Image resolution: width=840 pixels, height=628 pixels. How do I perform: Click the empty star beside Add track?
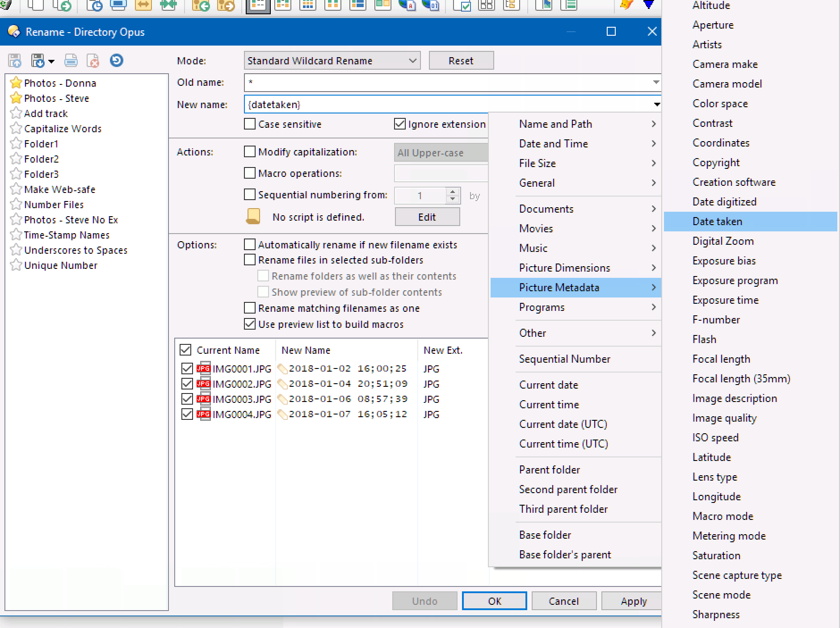point(16,113)
